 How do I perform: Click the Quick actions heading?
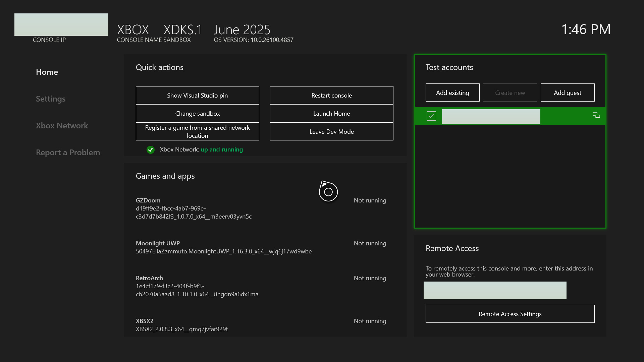coord(160,67)
